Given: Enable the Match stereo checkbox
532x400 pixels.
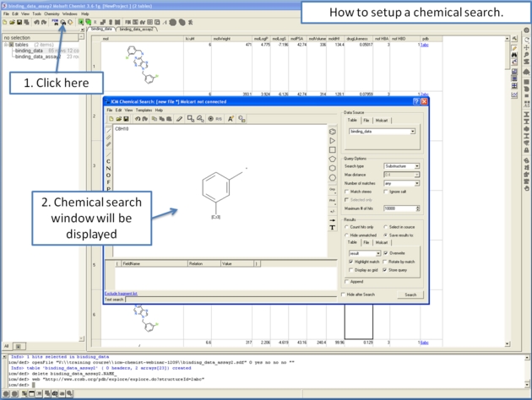Looking at the screenshot, I should point(347,192).
